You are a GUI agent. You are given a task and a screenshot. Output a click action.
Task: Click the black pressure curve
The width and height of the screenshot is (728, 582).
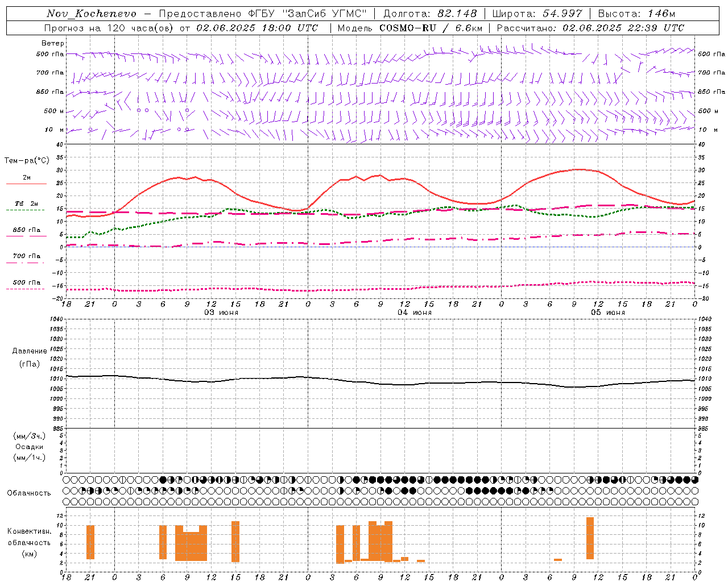[x=380, y=384]
